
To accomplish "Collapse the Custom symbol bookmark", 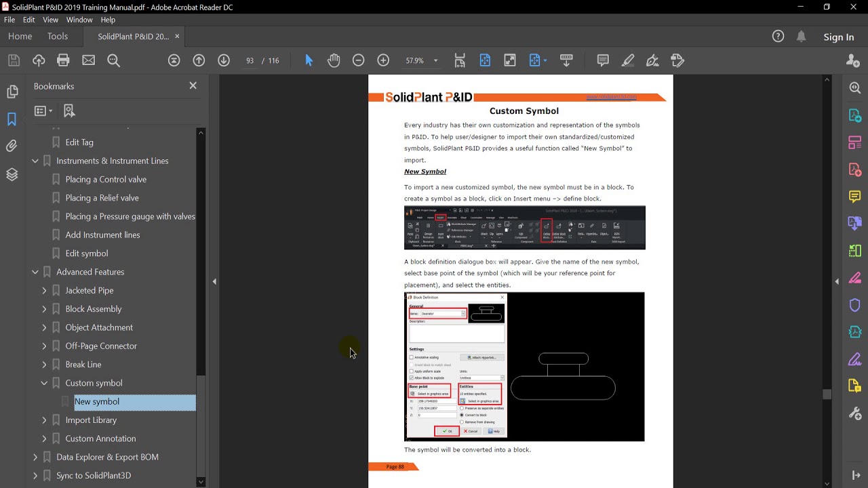I will (44, 383).
